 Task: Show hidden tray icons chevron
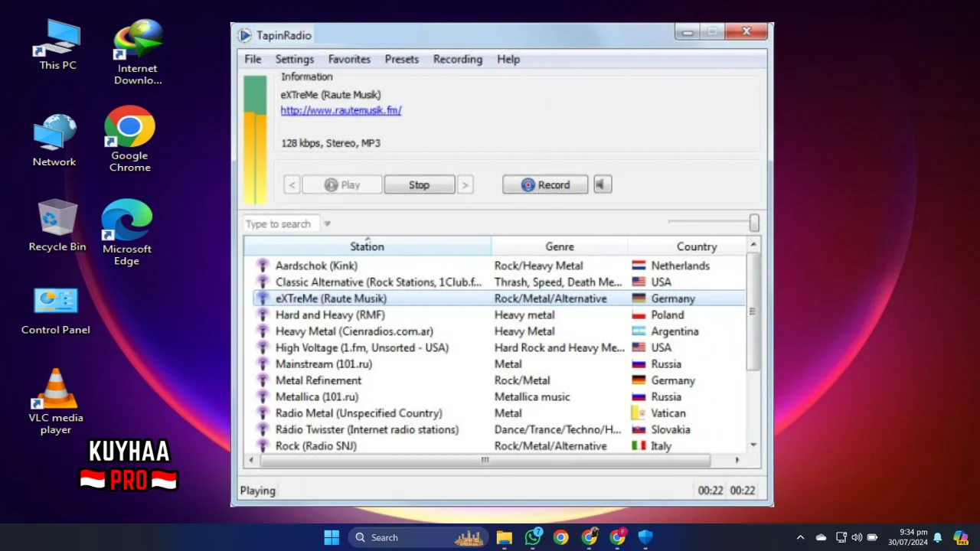point(800,537)
